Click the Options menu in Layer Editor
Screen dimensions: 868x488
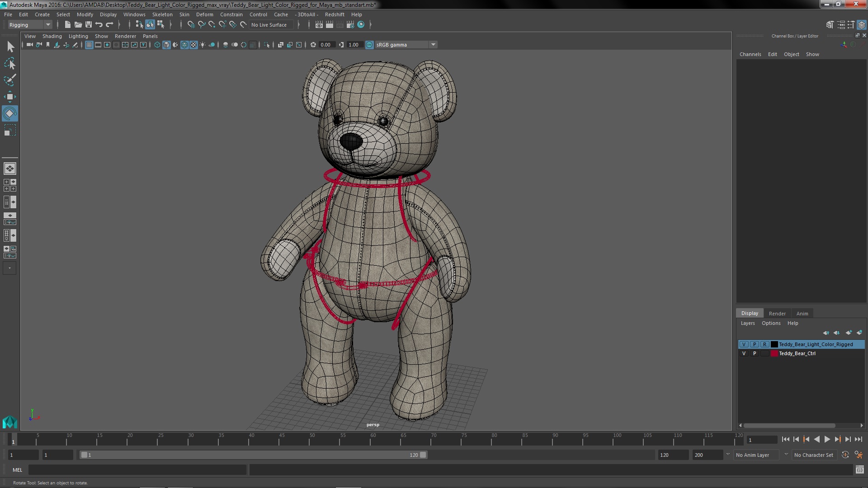pos(771,323)
